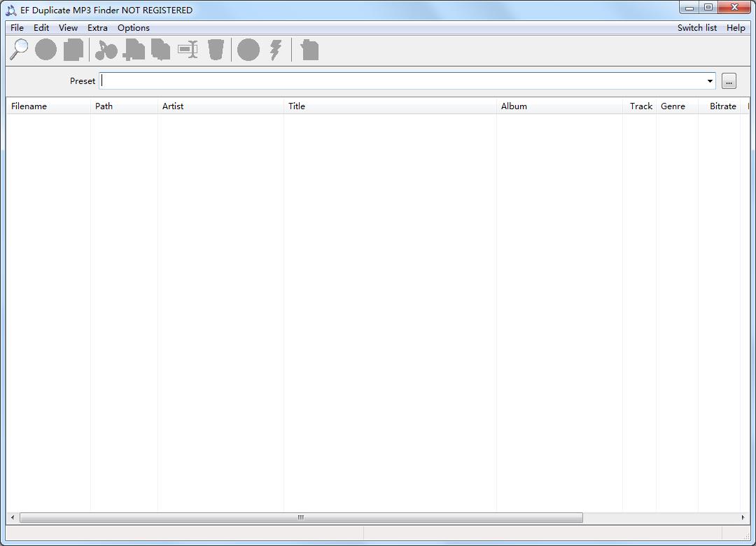Click the rename text-cursor toolbar icon
This screenshot has height=546, width=756.
click(188, 50)
